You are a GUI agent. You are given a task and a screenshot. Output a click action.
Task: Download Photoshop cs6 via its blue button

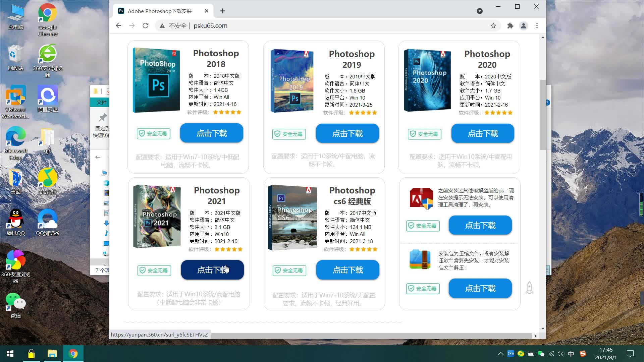tap(347, 270)
